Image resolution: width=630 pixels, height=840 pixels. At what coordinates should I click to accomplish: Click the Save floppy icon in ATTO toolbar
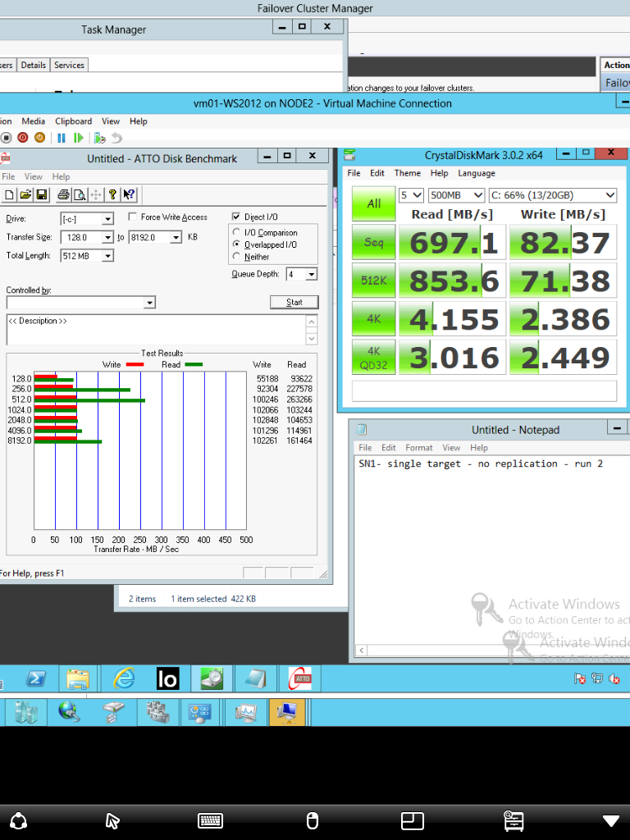(x=42, y=194)
